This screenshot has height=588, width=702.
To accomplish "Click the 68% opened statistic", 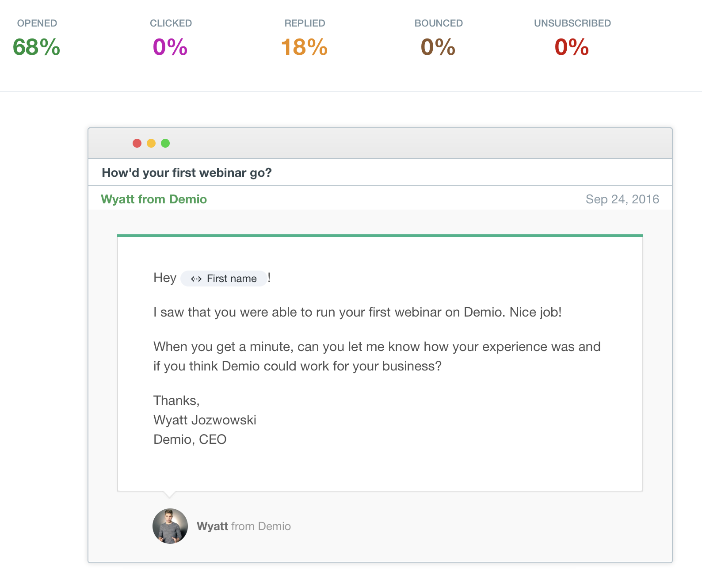I will (36, 47).
